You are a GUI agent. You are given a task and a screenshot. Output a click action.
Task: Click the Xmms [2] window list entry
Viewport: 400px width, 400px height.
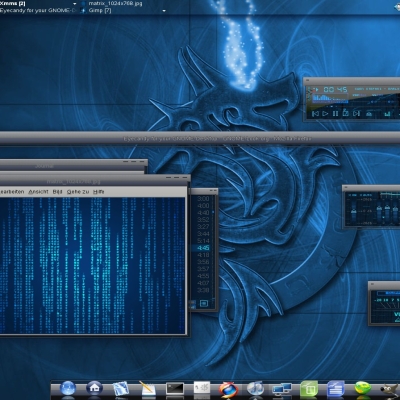13,4
